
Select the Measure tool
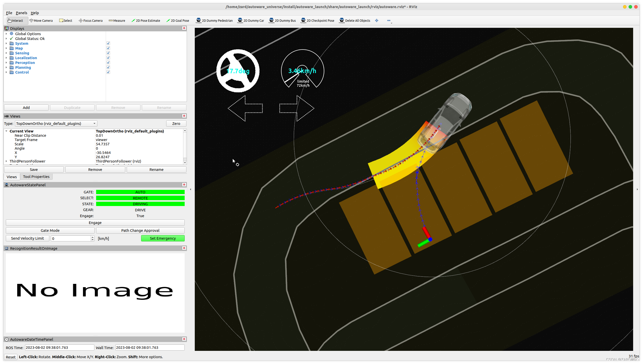click(117, 20)
